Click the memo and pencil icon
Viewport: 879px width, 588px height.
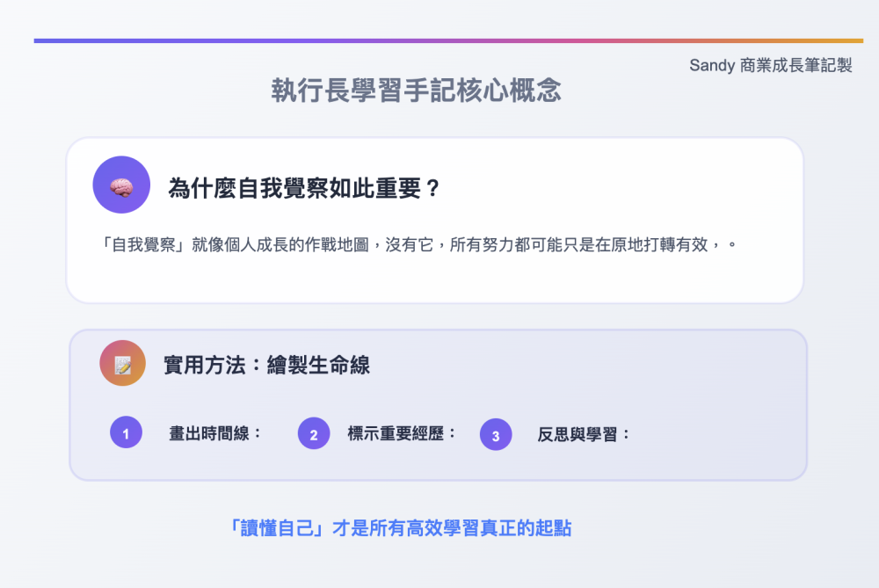(123, 365)
